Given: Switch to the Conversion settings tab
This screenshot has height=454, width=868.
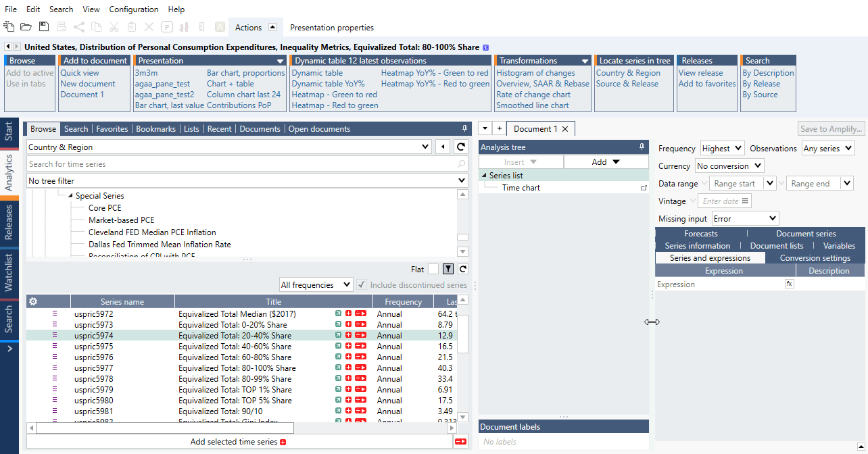Looking at the screenshot, I should (815, 258).
